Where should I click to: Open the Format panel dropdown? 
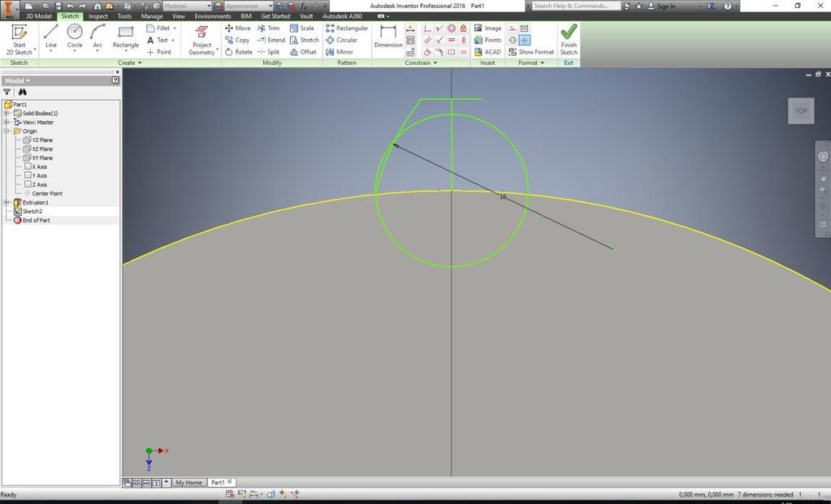pos(531,63)
